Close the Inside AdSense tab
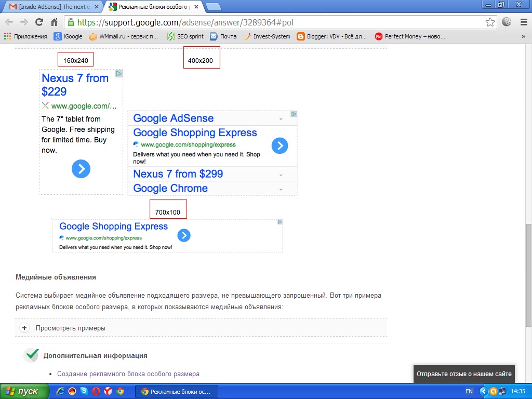The height and width of the screenshot is (399, 532). click(97, 6)
